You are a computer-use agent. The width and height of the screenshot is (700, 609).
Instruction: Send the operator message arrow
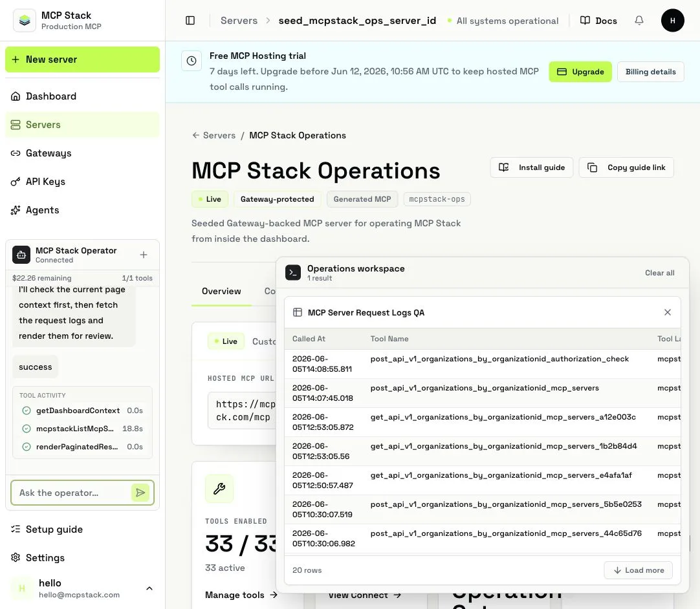point(140,493)
